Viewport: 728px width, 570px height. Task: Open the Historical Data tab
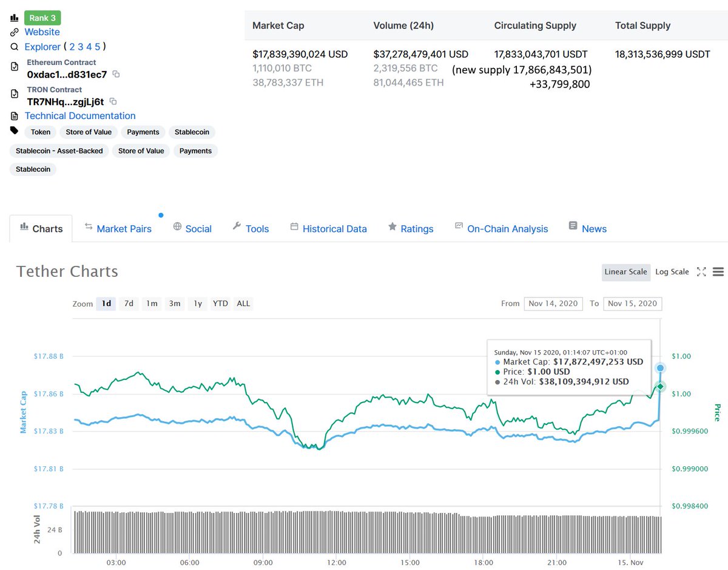tap(328, 228)
